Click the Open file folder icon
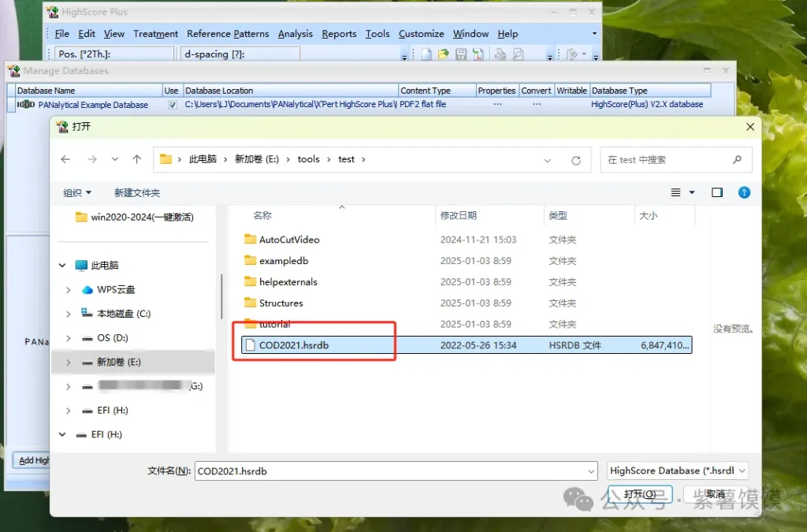 coord(444,54)
